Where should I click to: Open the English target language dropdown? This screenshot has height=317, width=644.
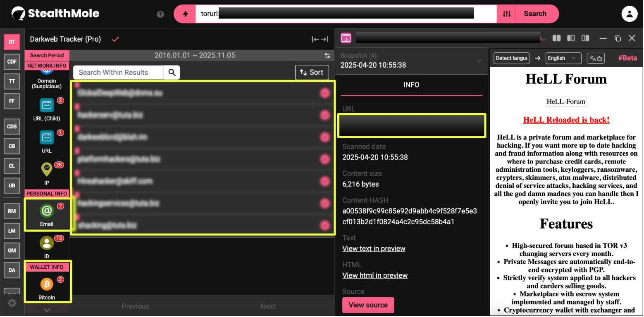[563, 58]
